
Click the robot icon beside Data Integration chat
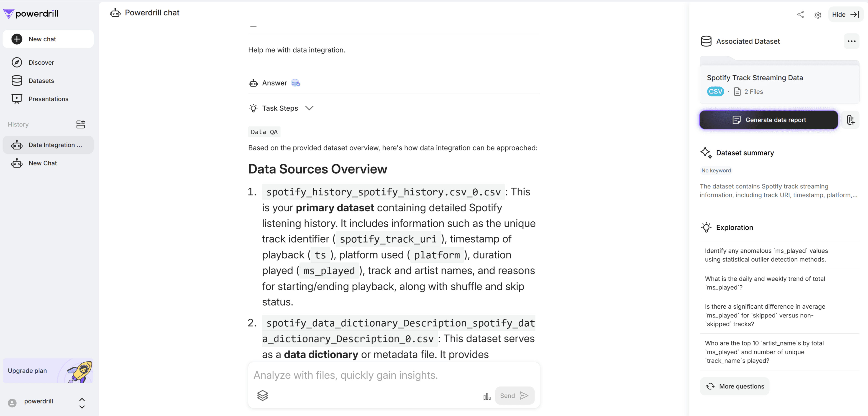click(17, 145)
